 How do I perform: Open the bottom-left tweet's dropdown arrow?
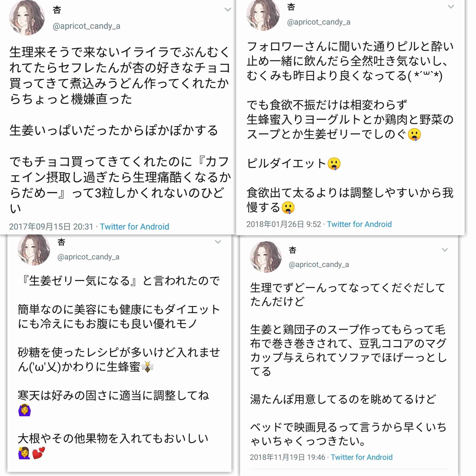(x=218, y=242)
